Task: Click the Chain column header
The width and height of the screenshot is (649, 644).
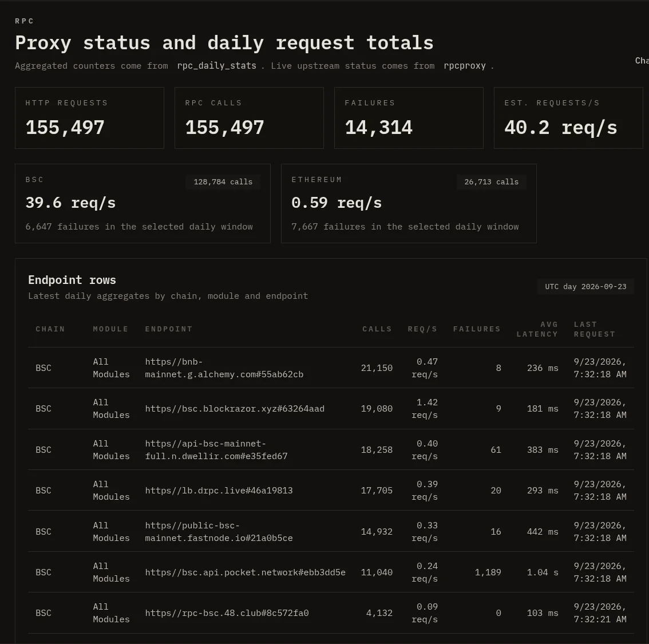Action: click(x=50, y=329)
